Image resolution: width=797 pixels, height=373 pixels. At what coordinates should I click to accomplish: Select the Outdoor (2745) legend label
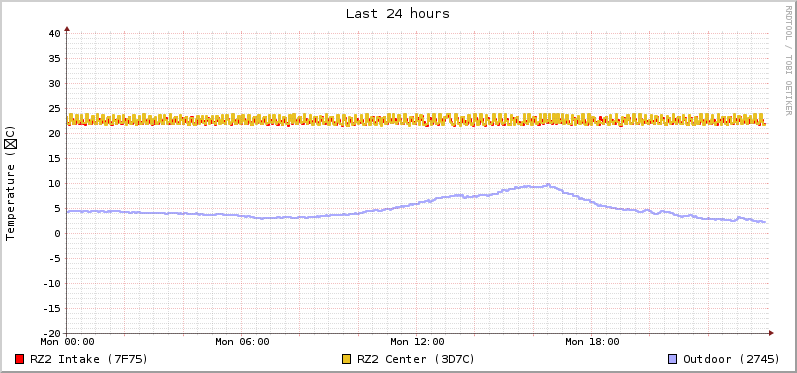click(731, 359)
